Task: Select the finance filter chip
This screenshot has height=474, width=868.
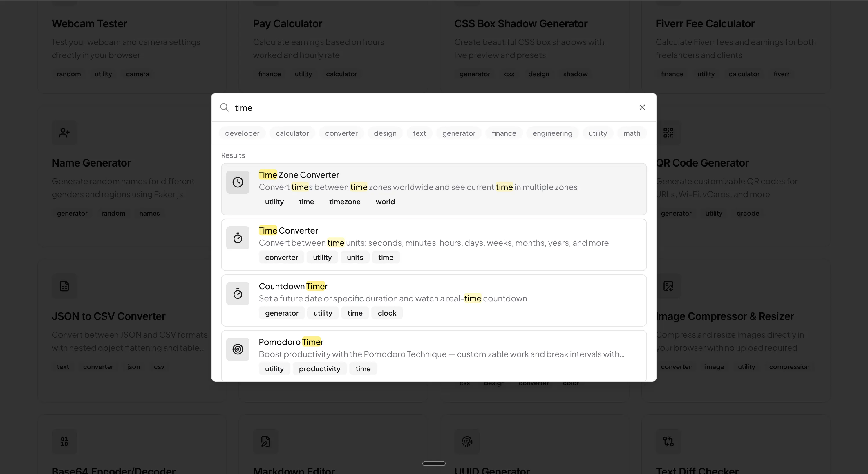Action: click(x=504, y=133)
